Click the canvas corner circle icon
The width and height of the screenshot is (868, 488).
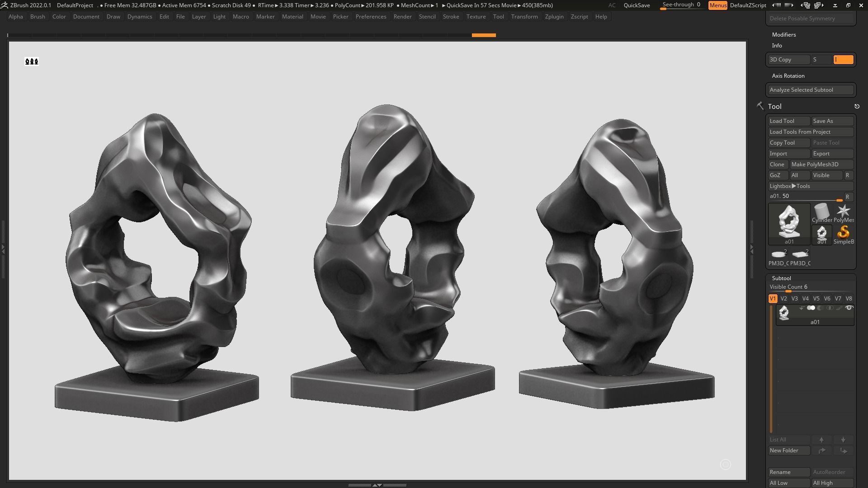[x=726, y=465]
